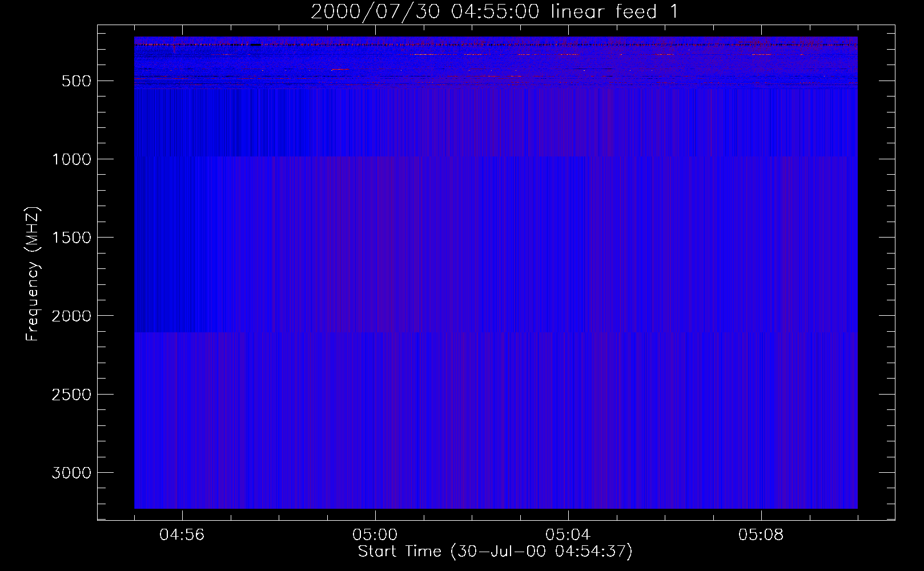This screenshot has height=571, width=924.
Task: Click the 05:00 time tick label
Action: tap(375, 535)
